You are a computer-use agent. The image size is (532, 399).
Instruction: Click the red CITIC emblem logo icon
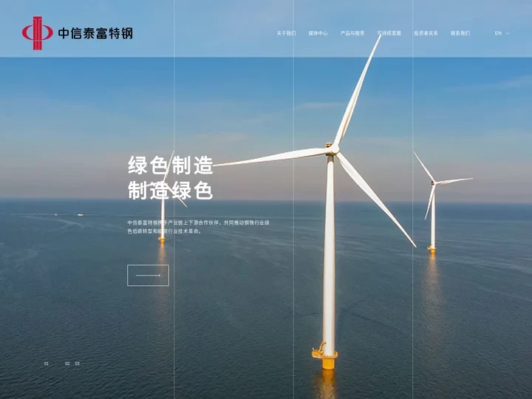[38, 33]
